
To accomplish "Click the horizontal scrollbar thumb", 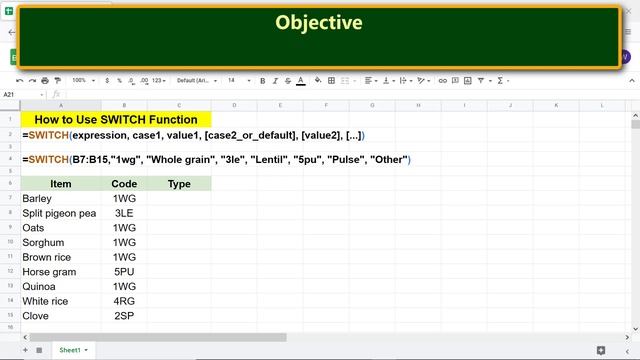I will (158, 337).
